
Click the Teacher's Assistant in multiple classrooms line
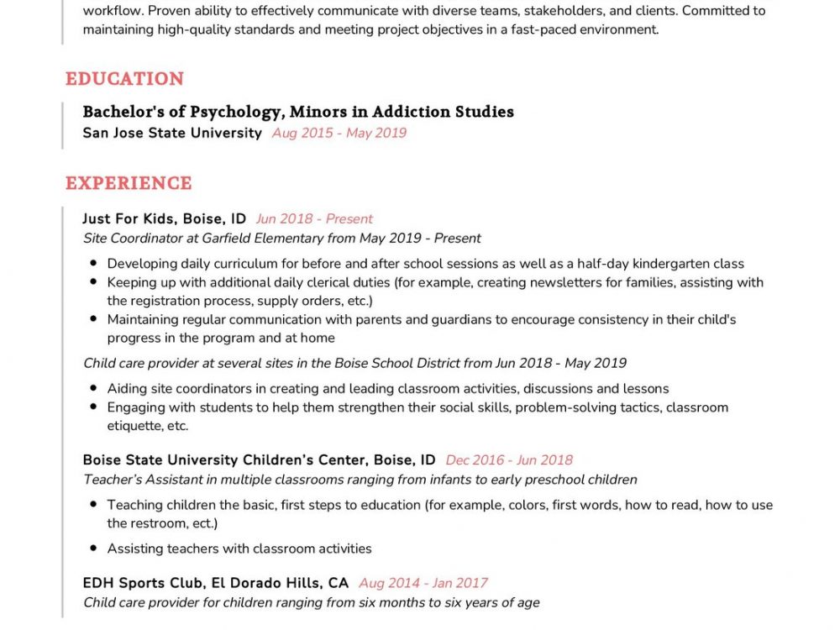pos(360,480)
